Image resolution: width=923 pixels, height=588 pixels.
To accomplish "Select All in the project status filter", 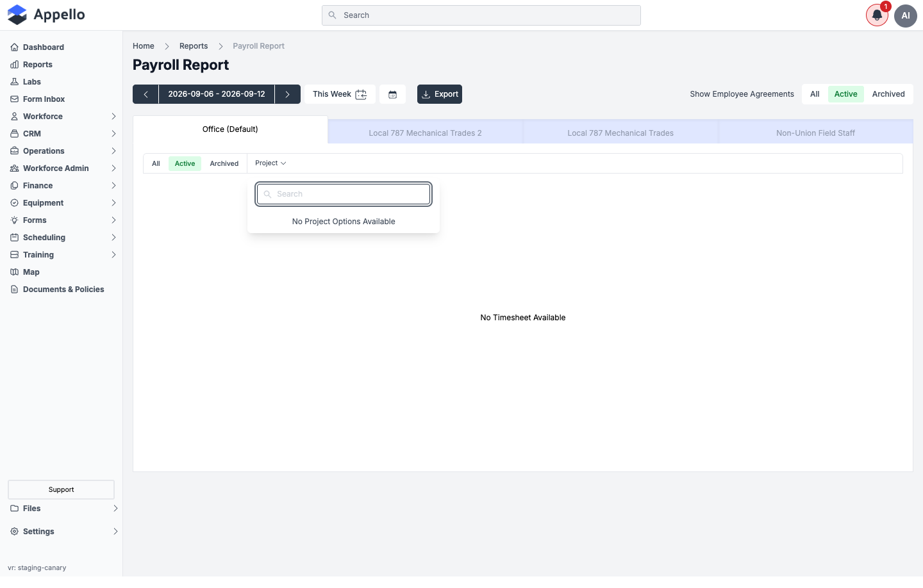I will pyautogui.click(x=156, y=163).
